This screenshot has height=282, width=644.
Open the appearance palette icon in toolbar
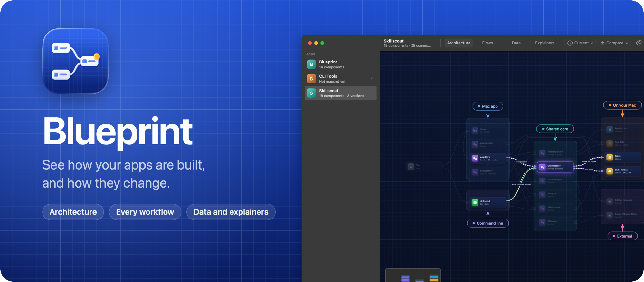(639, 43)
